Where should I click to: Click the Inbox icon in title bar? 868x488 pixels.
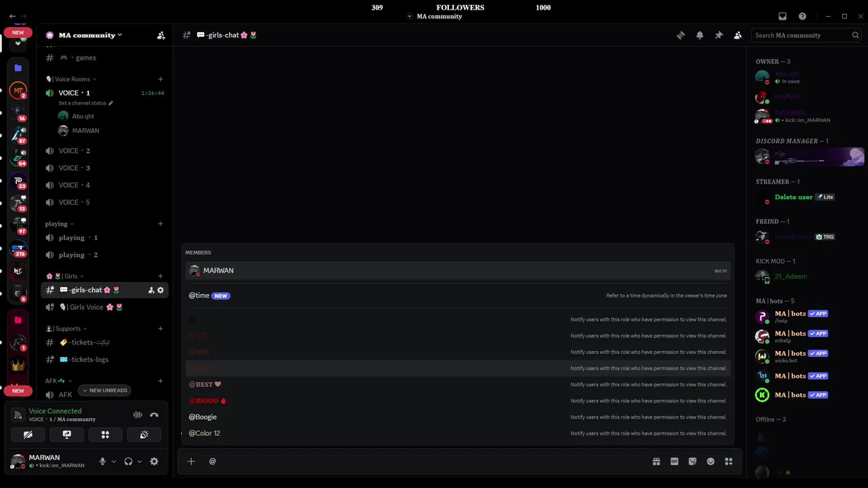pyautogui.click(x=783, y=16)
